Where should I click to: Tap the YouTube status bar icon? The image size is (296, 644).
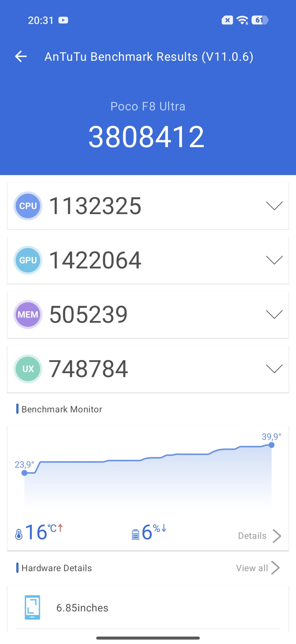(x=63, y=20)
